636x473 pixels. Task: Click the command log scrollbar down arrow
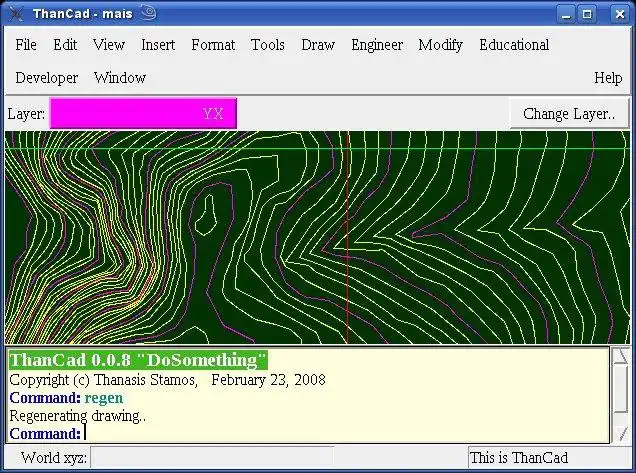click(621, 434)
